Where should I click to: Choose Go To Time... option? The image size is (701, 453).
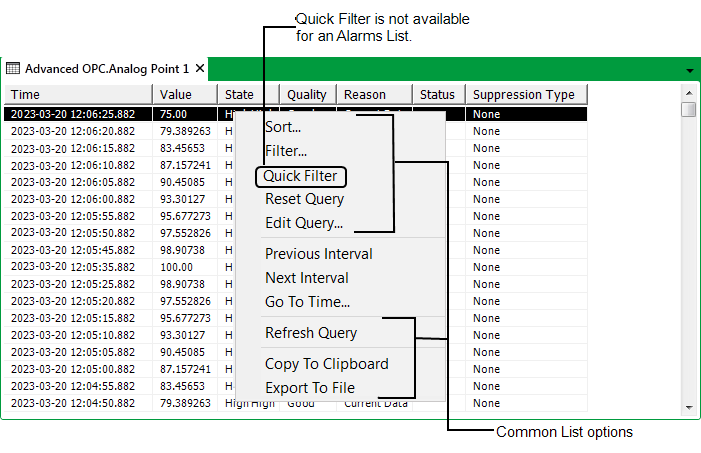(x=307, y=302)
